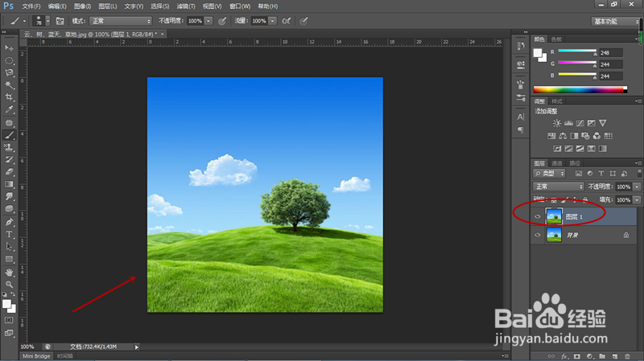Add a Brightness/Contrast adjustment
Screen dimensions: 644x361
[557, 123]
